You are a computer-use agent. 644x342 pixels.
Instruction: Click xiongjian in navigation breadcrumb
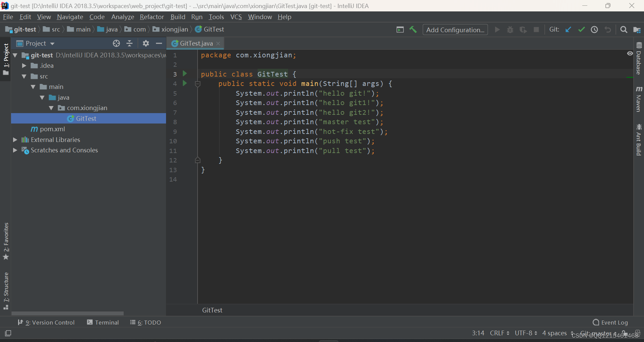pyautogui.click(x=171, y=29)
